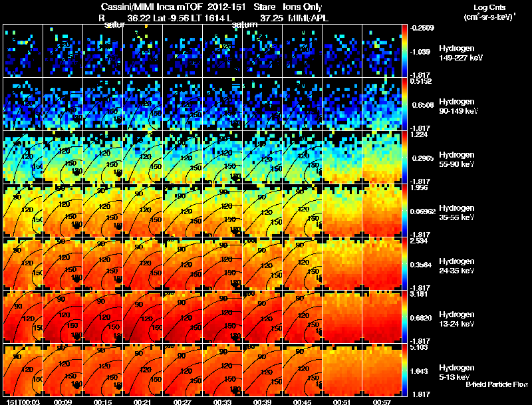Click the 151T00:03 start time label
Screen dimensions: 532x405
point(23,402)
